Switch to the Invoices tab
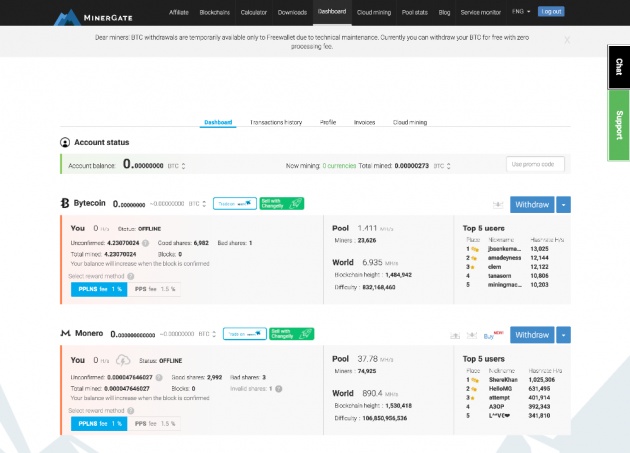The height and width of the screenshot is (453, 630). click(364, 122)
